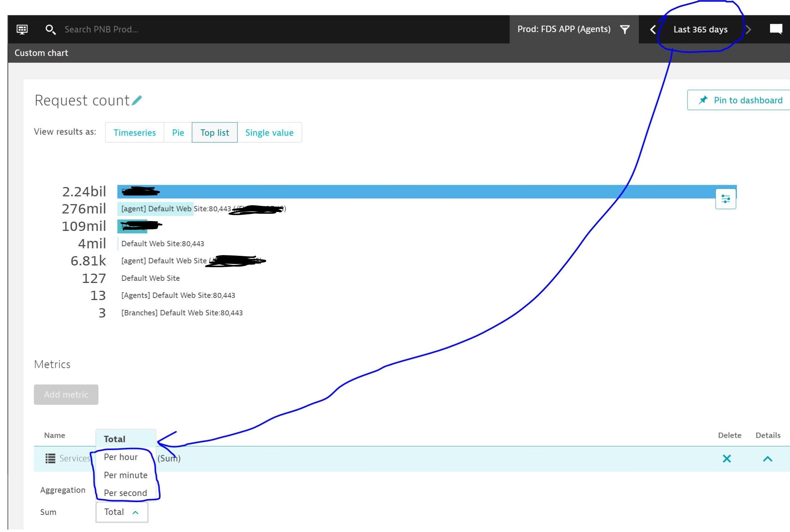Viewport: 790px width, 532px height.
Task: Open chart settings sliders icon
Action: pos(725,199)
